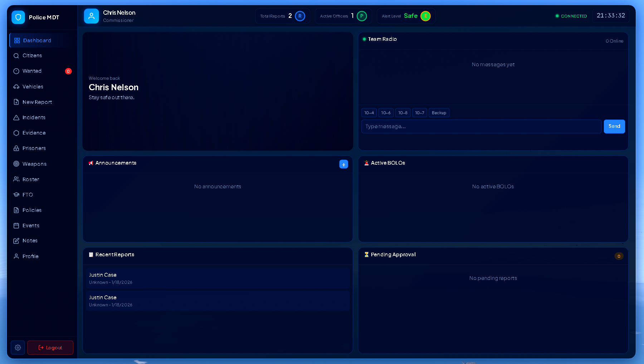Screen dimensions: 644x364
Task: Open the Roster page
Action: tap(31, 179)
